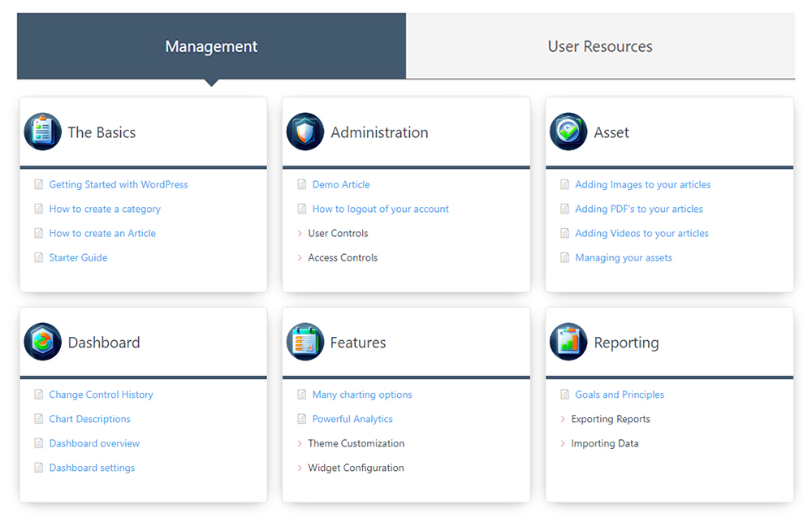Switch to the User Resources tab
Screen dimensions: 812x522
(x=600, y=46)
